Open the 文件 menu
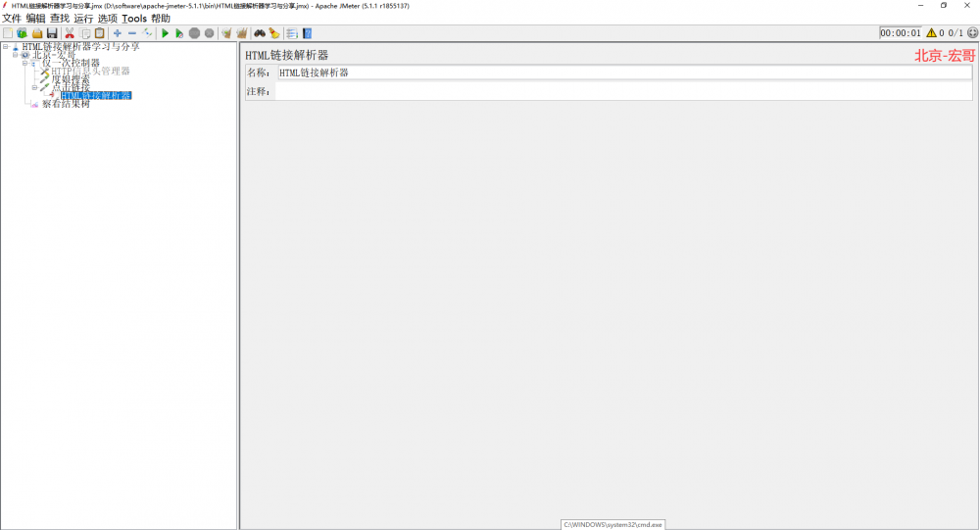This screenshot has height=530, width=980. coord(12,19)
